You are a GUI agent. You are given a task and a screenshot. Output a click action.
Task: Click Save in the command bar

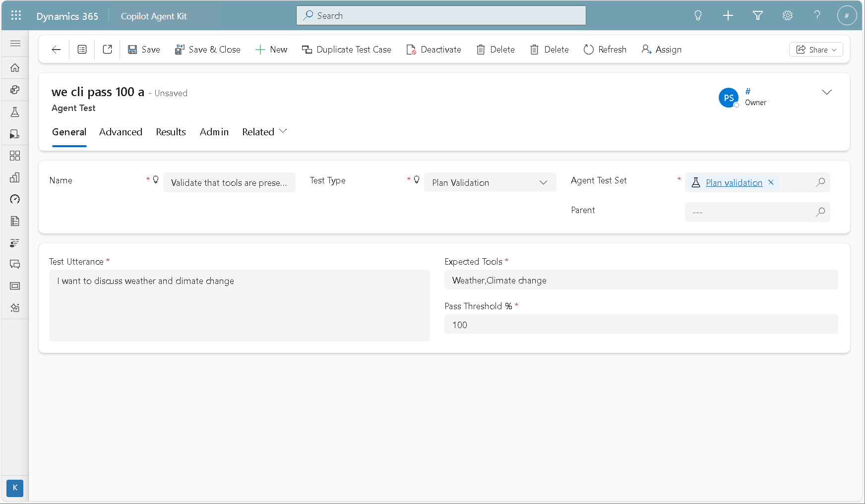tap(144, 50)
